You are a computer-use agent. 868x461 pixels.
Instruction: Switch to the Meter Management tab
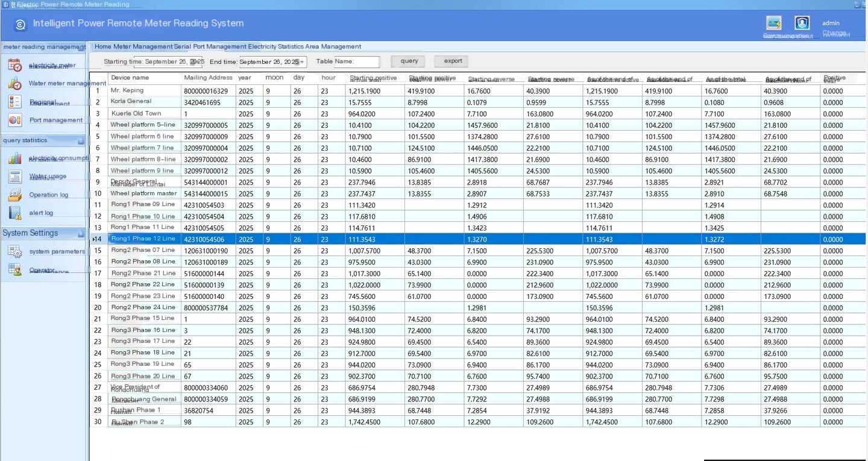tap(143, 46)
